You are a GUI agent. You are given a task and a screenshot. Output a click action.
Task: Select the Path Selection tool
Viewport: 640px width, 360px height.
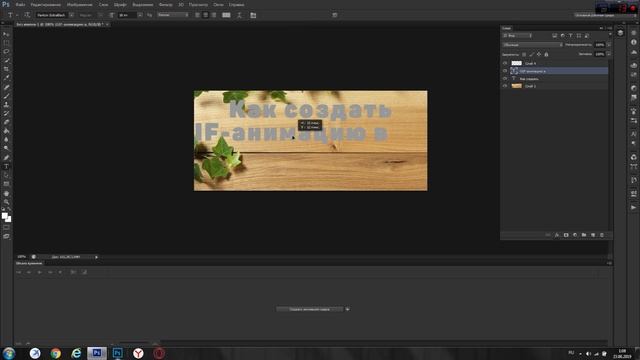[6, 175]
